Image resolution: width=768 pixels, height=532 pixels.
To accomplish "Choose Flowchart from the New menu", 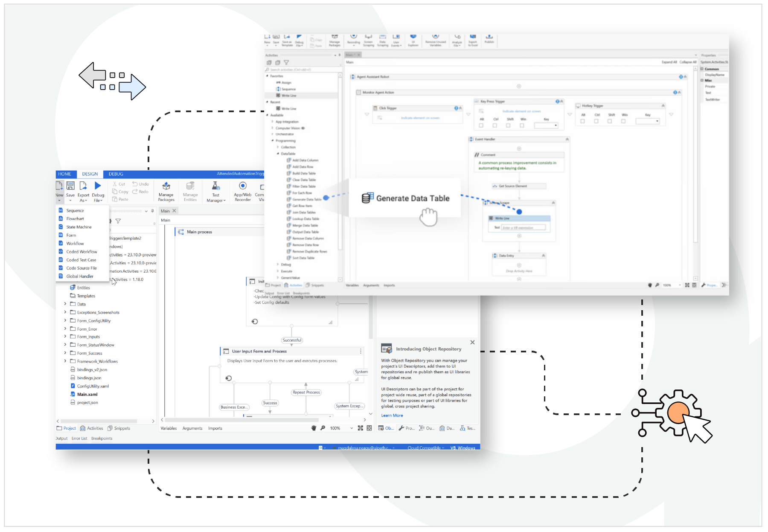I will pos(75,218).
